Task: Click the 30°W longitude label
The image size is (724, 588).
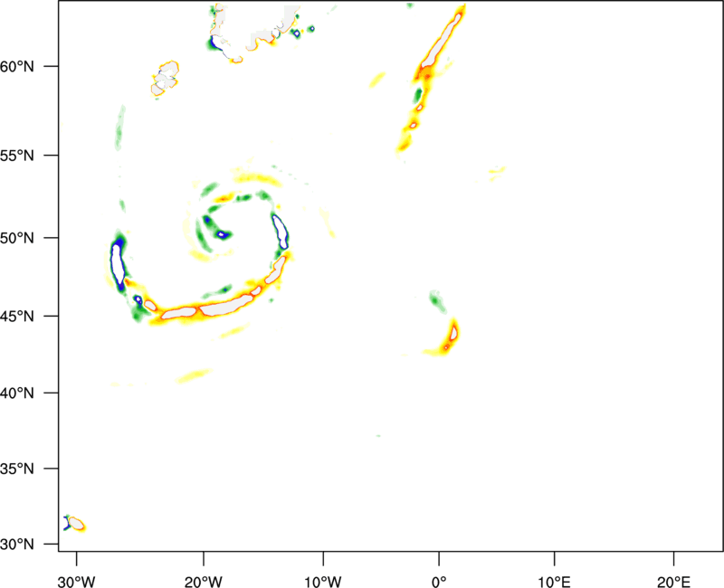Action: (76, 582)
